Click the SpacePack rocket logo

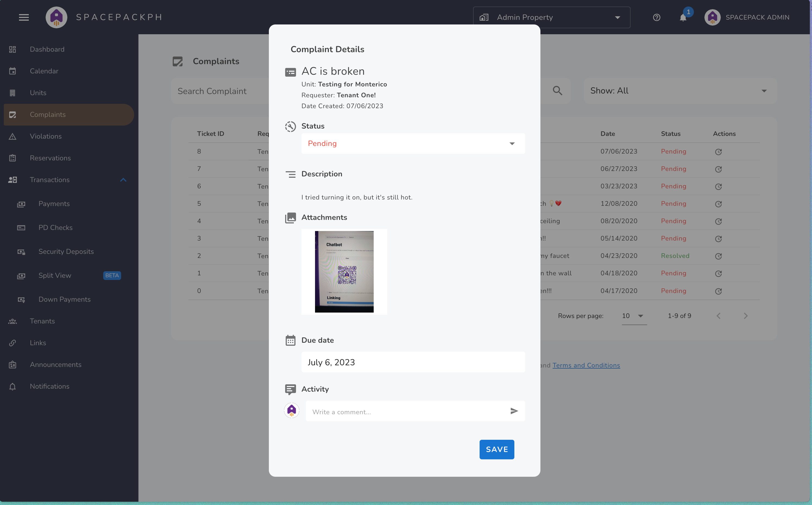point(56,17)
